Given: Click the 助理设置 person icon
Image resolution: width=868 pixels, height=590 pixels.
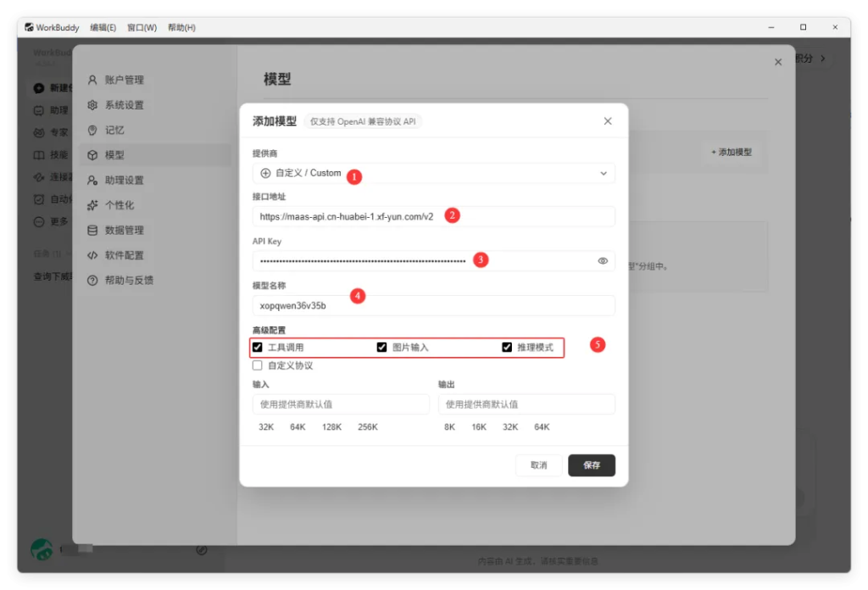Looking at the screenshot, I should click(92, 180).
